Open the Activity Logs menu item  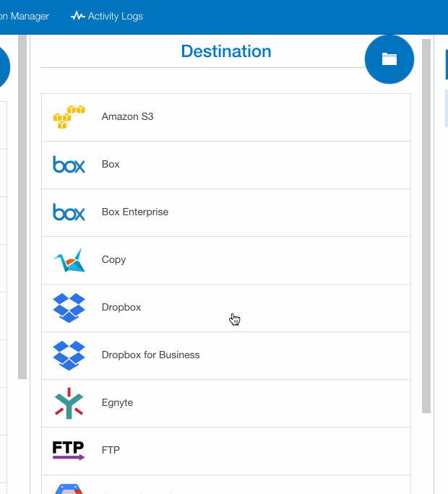click(115, 16)
